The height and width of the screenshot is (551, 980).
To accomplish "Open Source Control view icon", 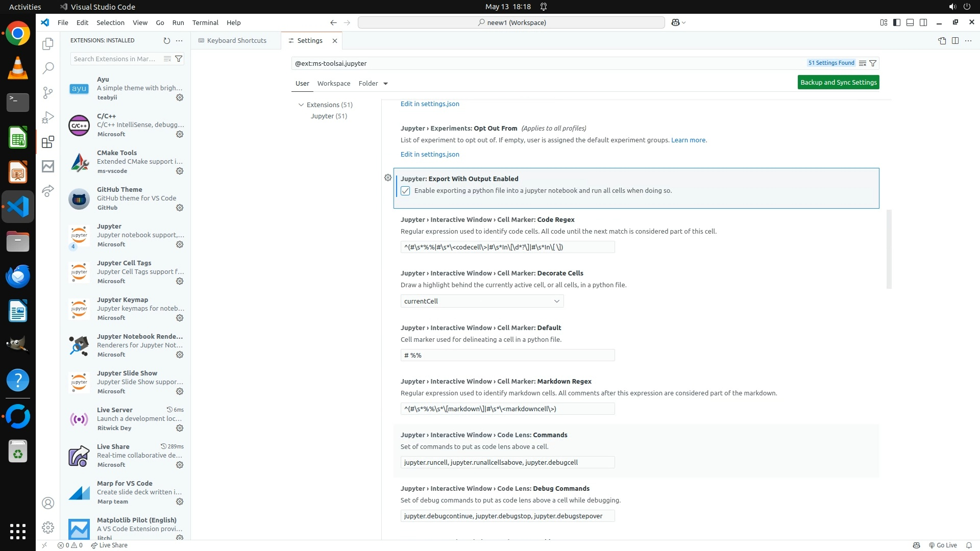I will tap(48, 92).
